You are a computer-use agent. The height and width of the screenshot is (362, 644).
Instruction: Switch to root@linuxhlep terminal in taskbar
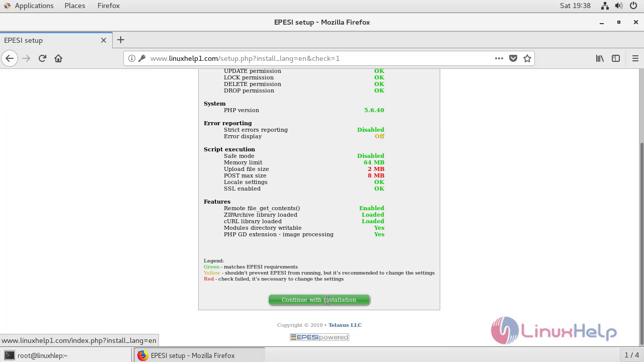(x=66, y=355)
